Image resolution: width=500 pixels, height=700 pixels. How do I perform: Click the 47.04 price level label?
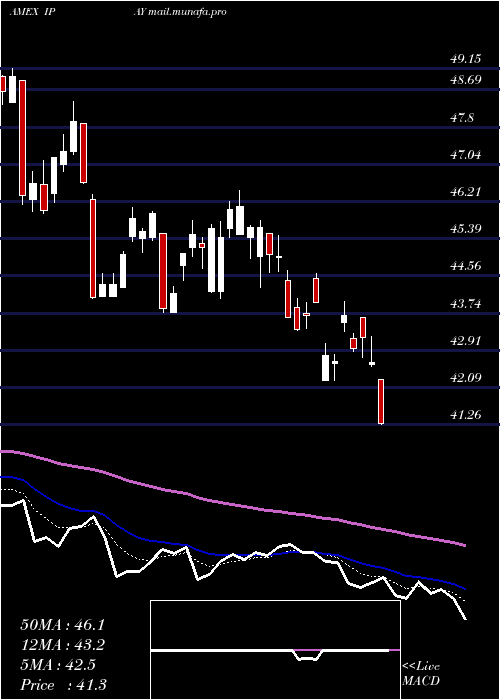[x=465, y=155]
